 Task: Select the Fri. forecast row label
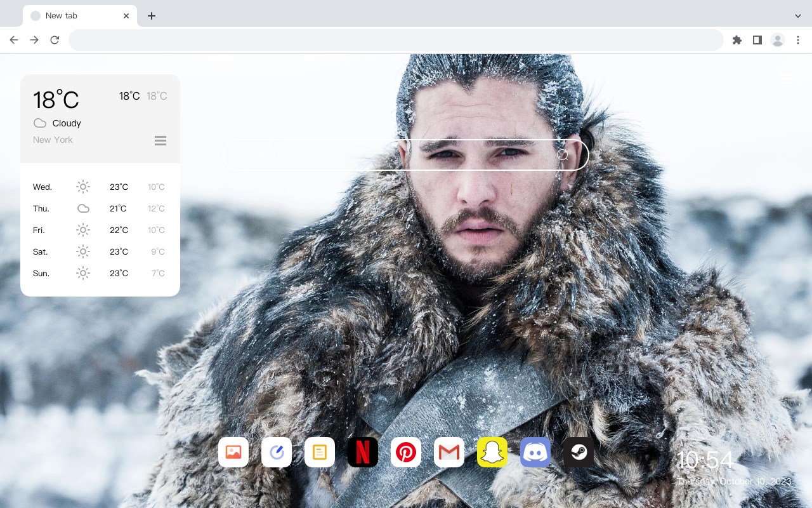[39, 230]
